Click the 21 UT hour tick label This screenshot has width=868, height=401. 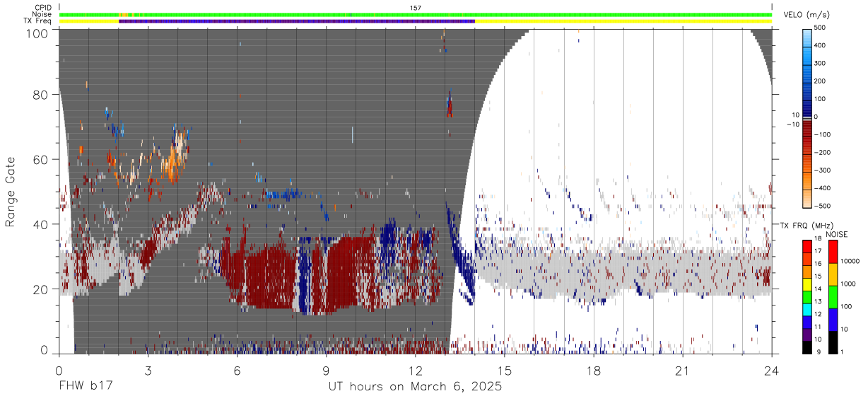click(683, 370)
